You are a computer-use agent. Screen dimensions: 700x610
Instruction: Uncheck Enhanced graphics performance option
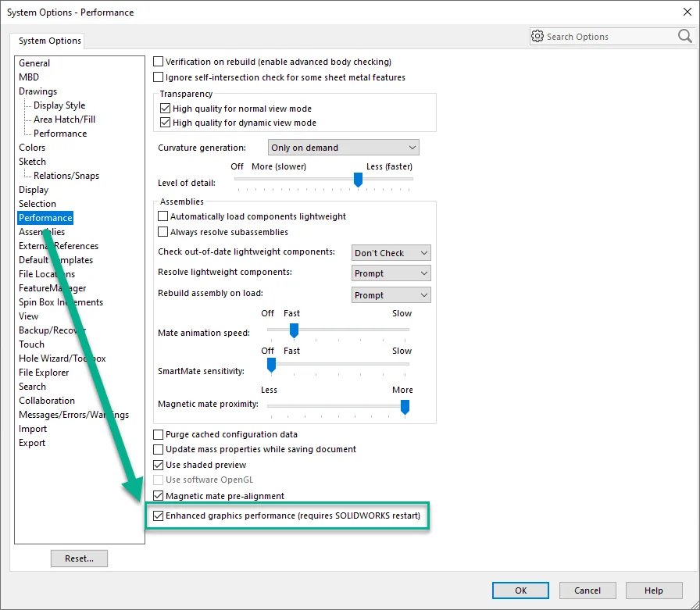pyautogui.click(x=158, y=515)
